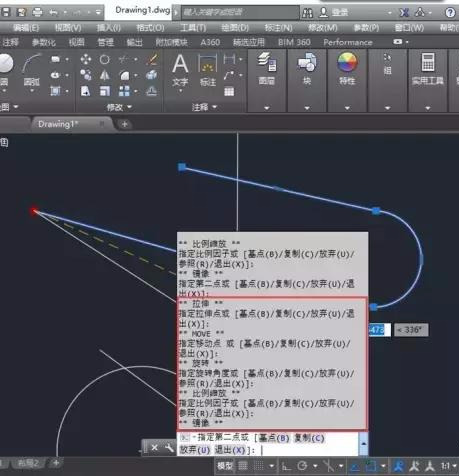Toggle isometric drafting in status bar
This screenshot has height=476, width=459.
coord(328,466)
